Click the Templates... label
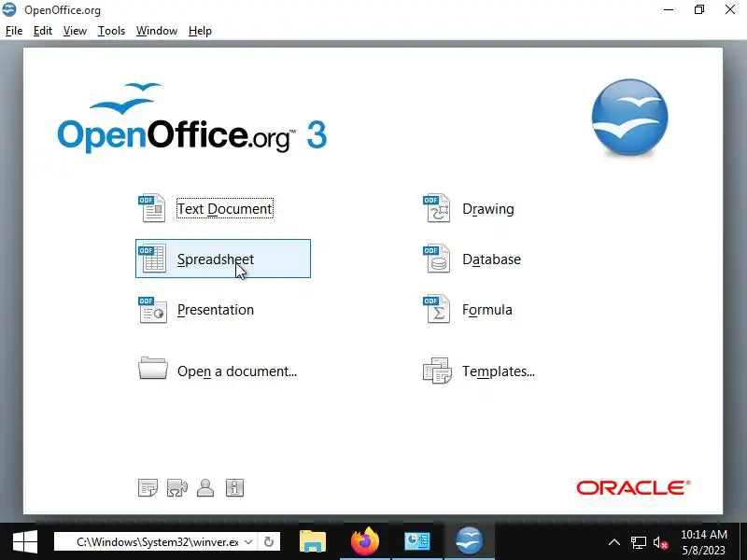Viewport: 747px width, 560px height. 499,371
